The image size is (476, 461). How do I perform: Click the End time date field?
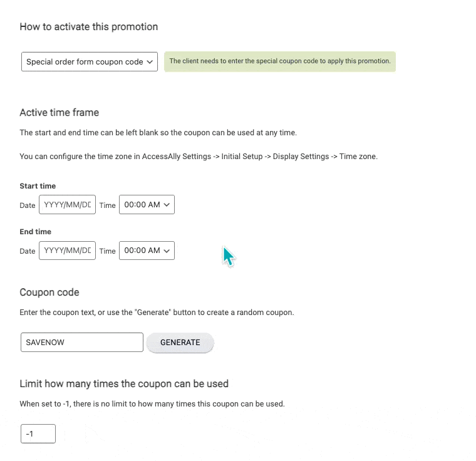(67, 251)
